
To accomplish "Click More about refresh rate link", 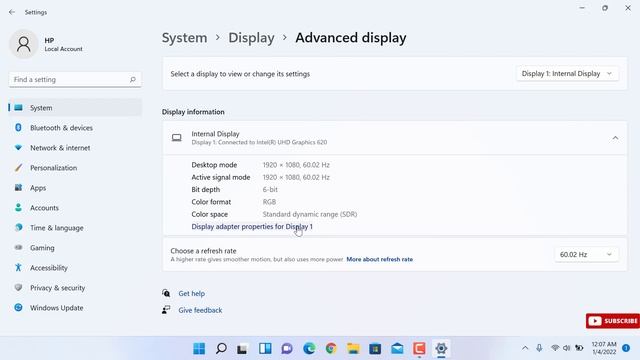I will (x=380, y=259).
